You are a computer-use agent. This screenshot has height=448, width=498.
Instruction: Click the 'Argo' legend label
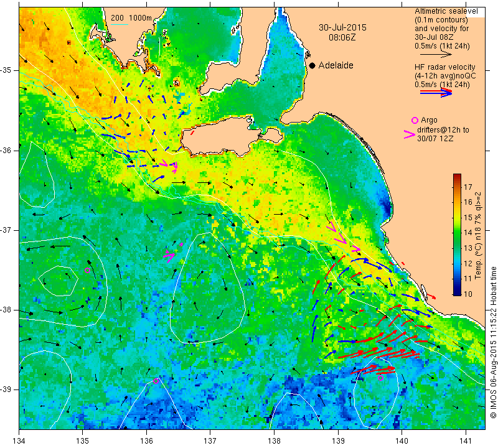point(429,120)
